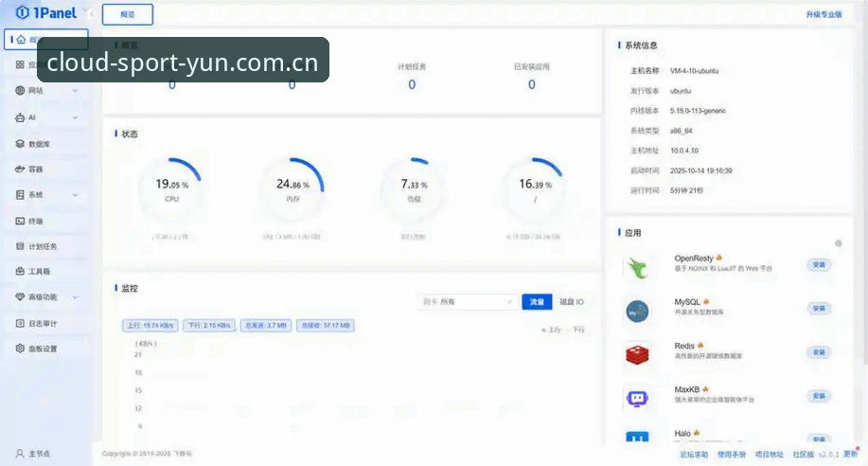Click hostname VM-4-10-ubuntu value

694,71
